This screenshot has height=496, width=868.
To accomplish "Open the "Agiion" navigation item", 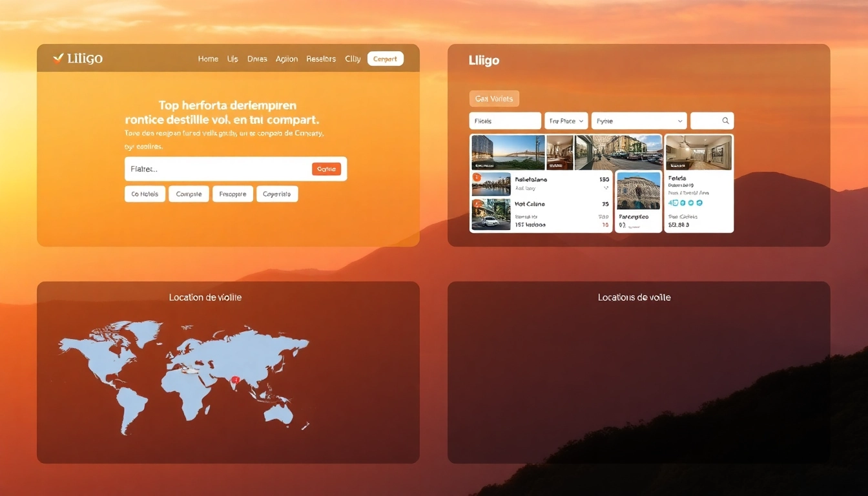I will (287, 59).
